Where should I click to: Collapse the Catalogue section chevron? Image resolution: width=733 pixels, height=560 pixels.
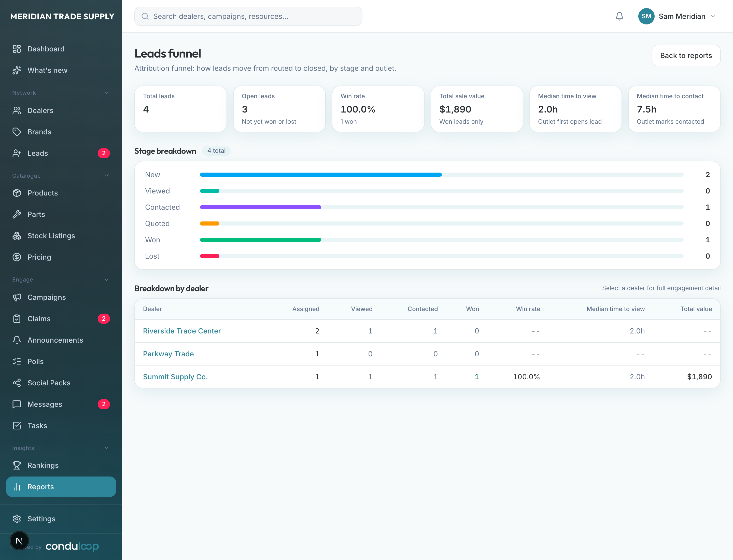point(107,175)
